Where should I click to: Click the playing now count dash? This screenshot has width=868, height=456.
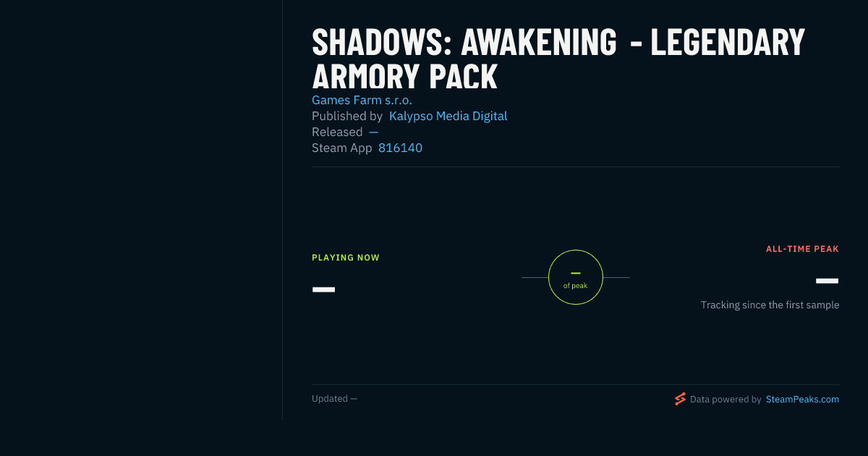pos(323,290)
